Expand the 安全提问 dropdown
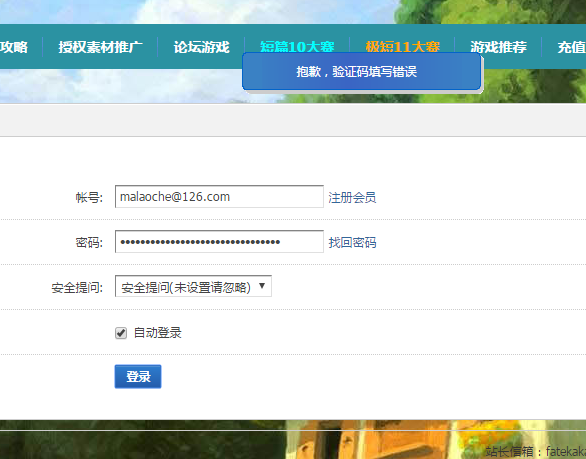This screenshot has height=459, width=586. point(193,286)
